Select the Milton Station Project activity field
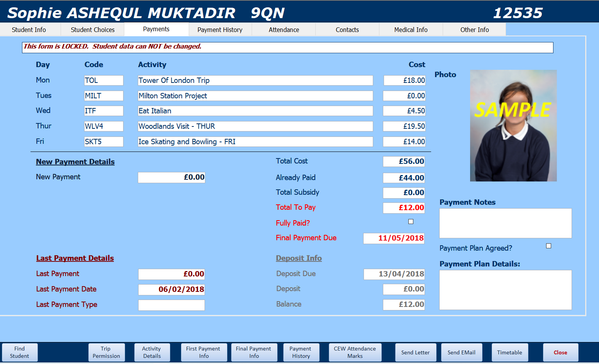The height and width of the screenshot is (364, 599). (x=256, y=96)
